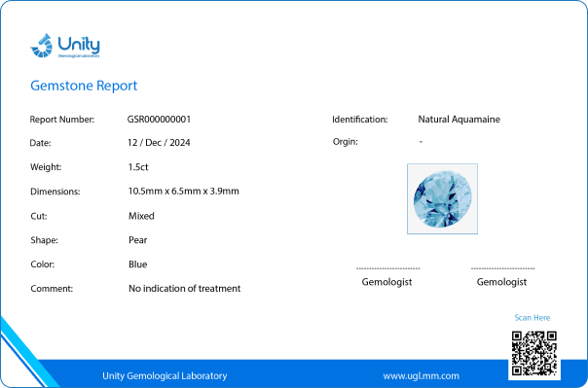This screenshot has height=388, width=588.
Task: Click the Mixed cut value
Action: pyautogui.click(x=141, y=216)
